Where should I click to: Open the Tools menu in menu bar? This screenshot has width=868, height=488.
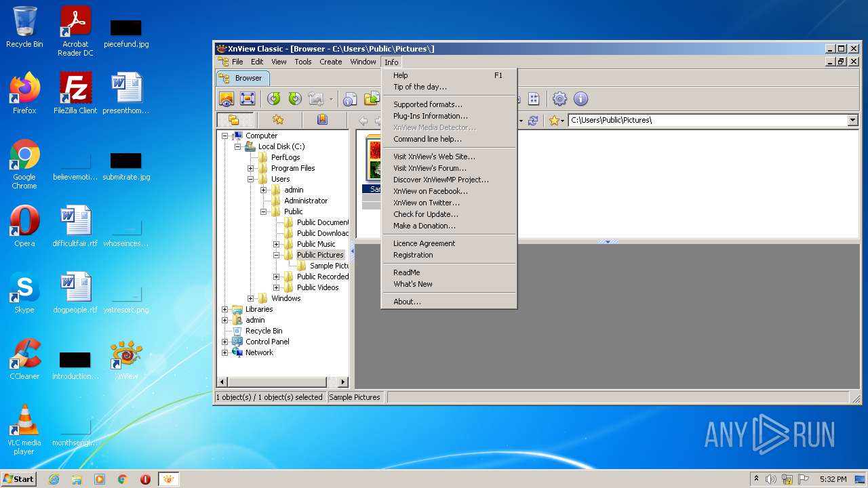coord(303,62)
